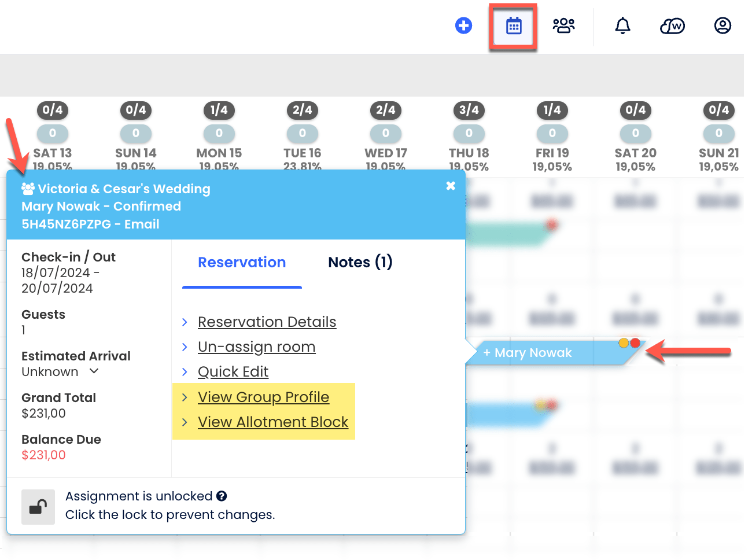
Task: Click the Un-assign room link
Action: (x=256, y=347)
